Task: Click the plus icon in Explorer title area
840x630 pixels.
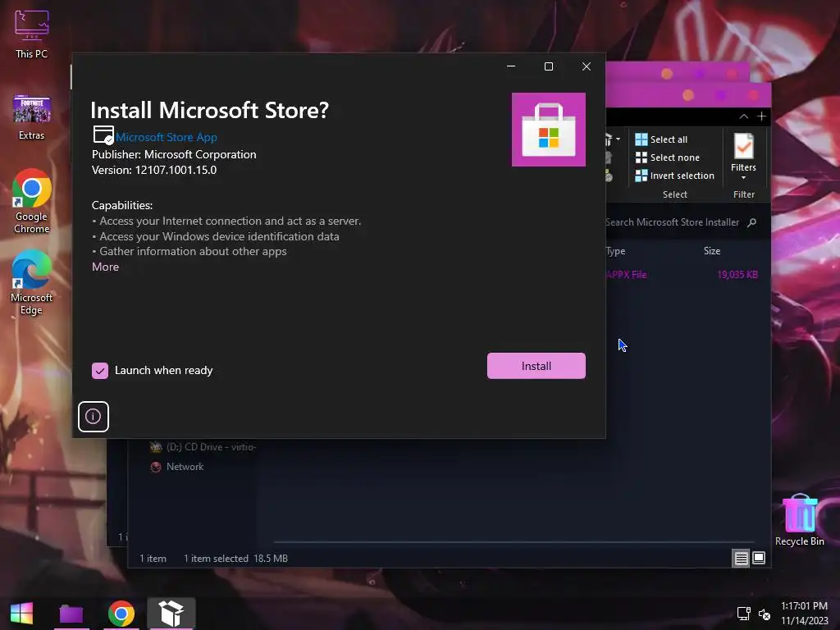Action: tap(761, 116)
